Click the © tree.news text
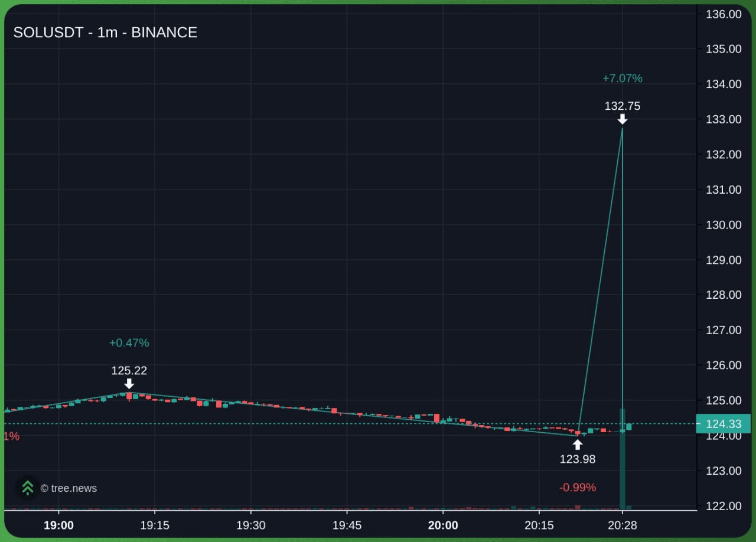 [x=69, y=488]
